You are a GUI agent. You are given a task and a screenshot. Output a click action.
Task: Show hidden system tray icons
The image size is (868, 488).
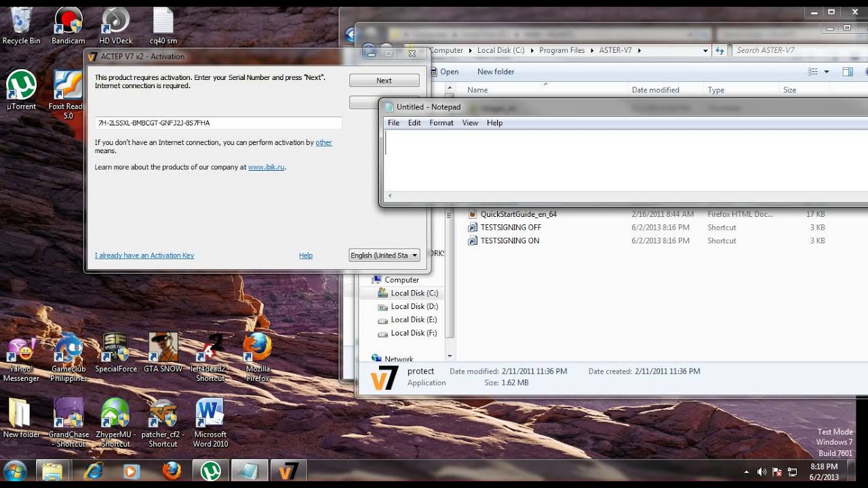click(x=747, y=472)
